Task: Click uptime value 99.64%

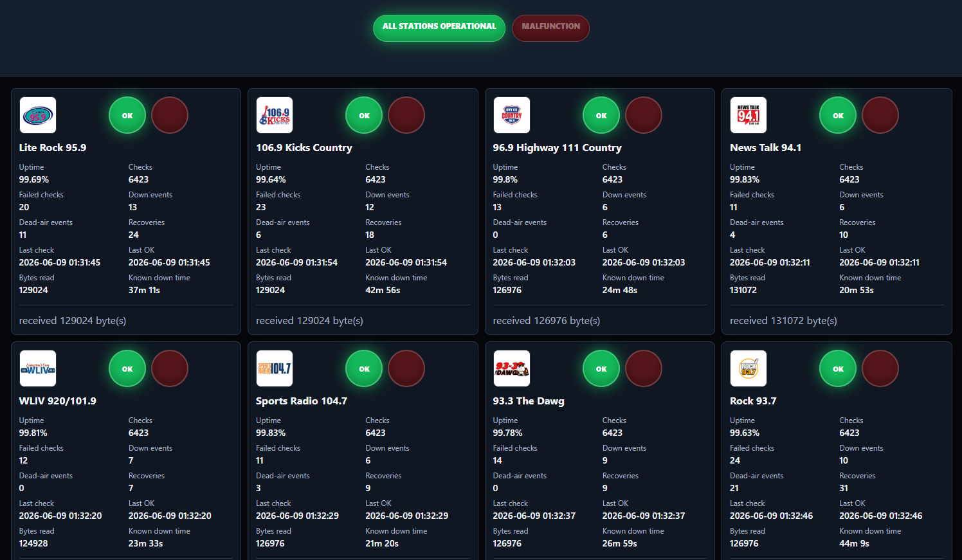Action: pyautogui.click(x=271, y=179)
